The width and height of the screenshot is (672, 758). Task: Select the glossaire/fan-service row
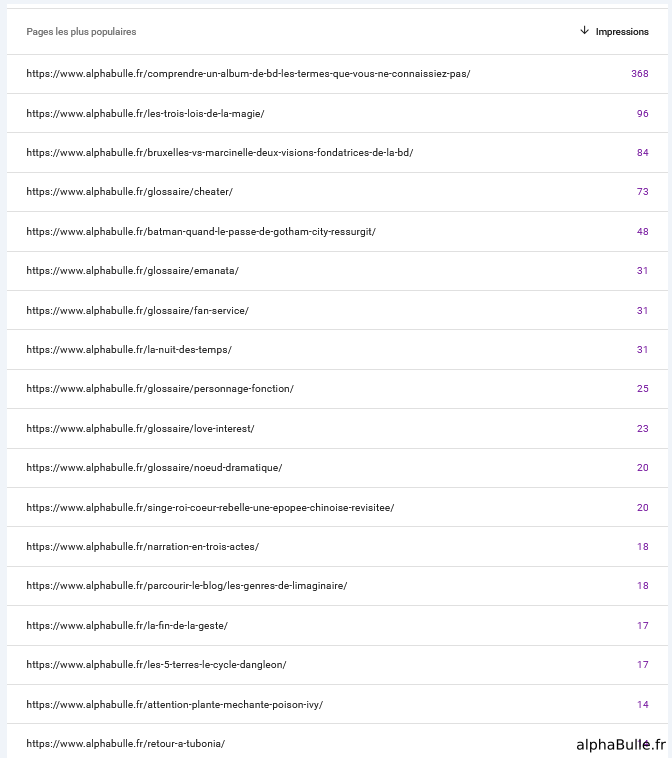point(337,310)
